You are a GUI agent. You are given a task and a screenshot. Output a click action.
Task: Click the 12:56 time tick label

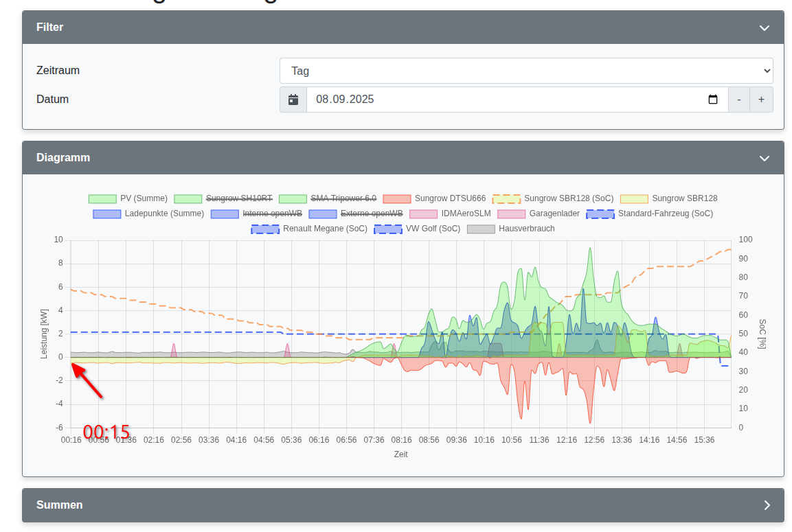(594, 440)
